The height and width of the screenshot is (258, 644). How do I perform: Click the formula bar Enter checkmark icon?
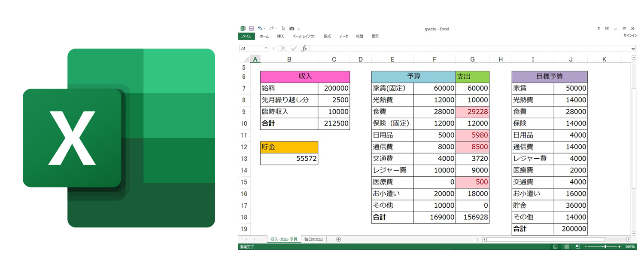tap(294, 49)
